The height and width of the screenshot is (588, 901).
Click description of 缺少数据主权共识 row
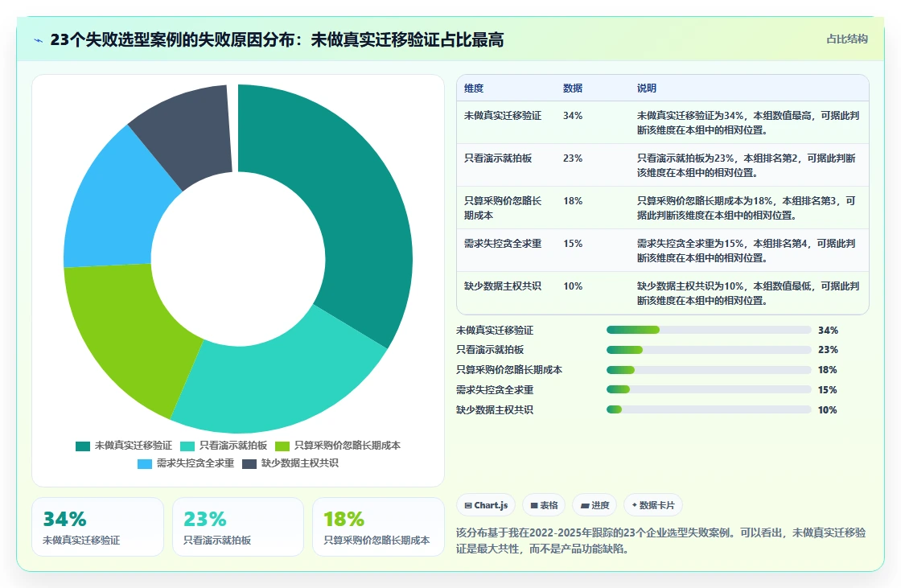[x=748, y=293]
